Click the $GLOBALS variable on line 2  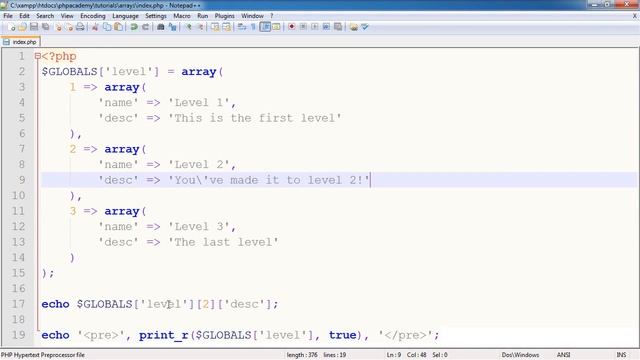pyautogui.click(x=69, y=72)
